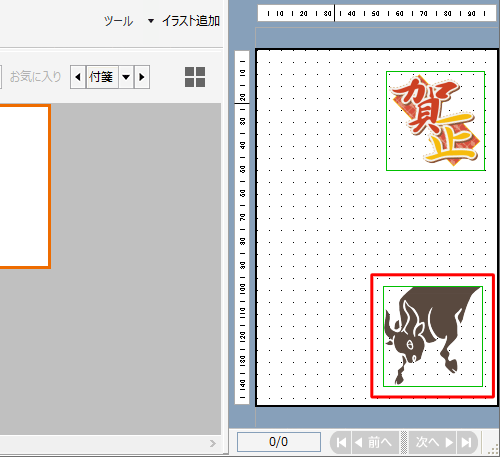The image size is (500, 457).
Task: Click the horizontal ruler at the 50 mark
Action: click(375, 14)
